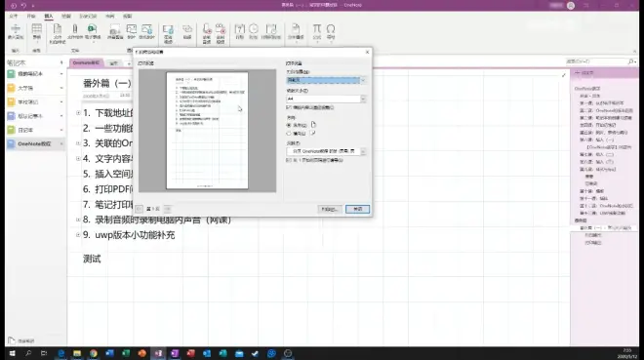
Task: Open the print range dropdown
Action: (326, 80)
